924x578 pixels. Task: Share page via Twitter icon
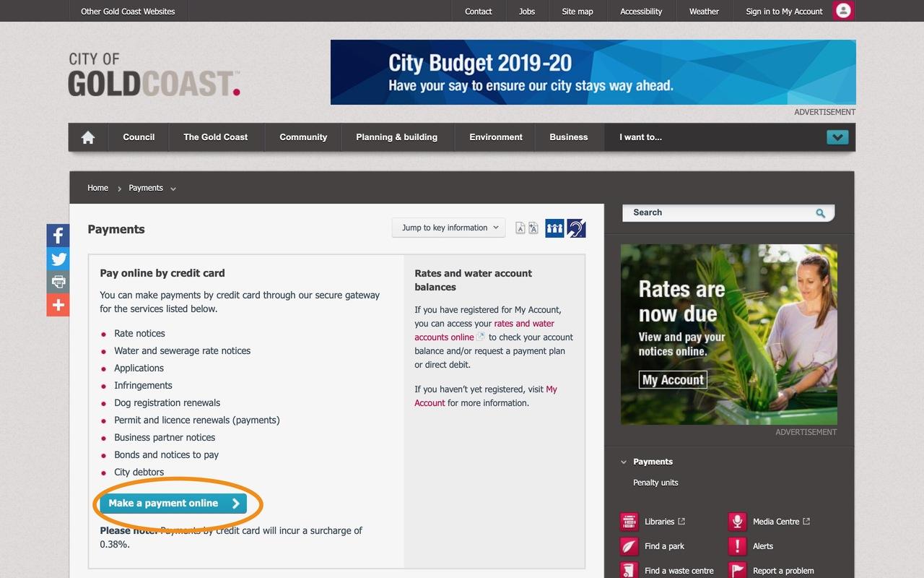pyautogui.click(x=58, y=259)
